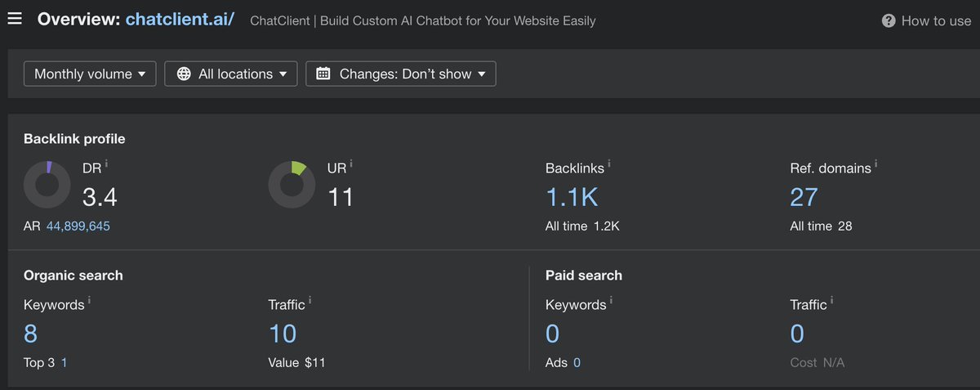Expand Changes: Don't show dropdown
Screen dimensions: 980x390
pyautogui.click(x=400, y=74)
